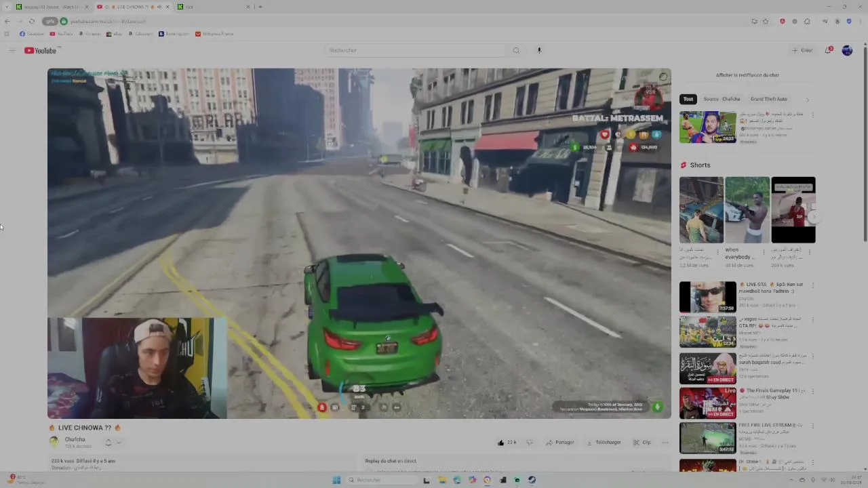Bookmark this page with the star

(766, 21)
